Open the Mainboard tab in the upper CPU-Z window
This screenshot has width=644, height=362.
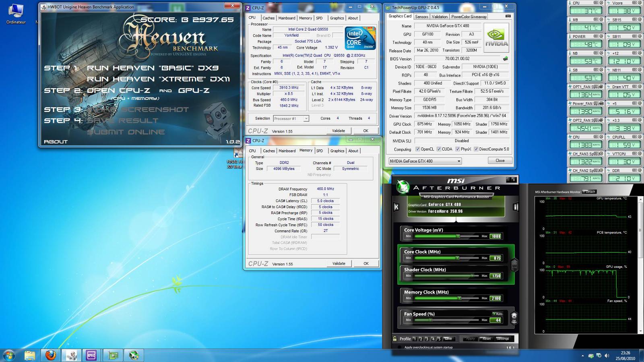(x=287, y=18)
